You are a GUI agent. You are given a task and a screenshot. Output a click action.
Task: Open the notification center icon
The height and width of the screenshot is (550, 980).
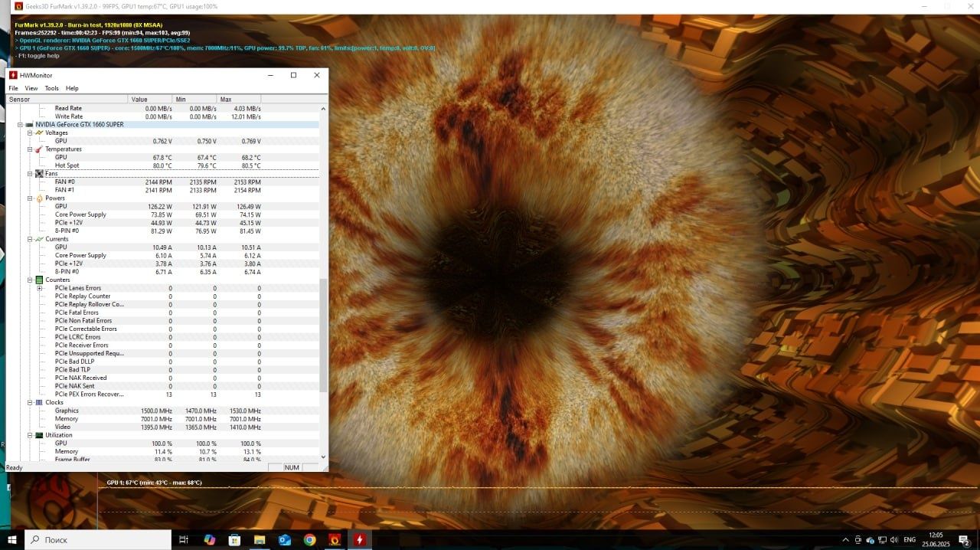pyautogui.click(x=964, y=540)
